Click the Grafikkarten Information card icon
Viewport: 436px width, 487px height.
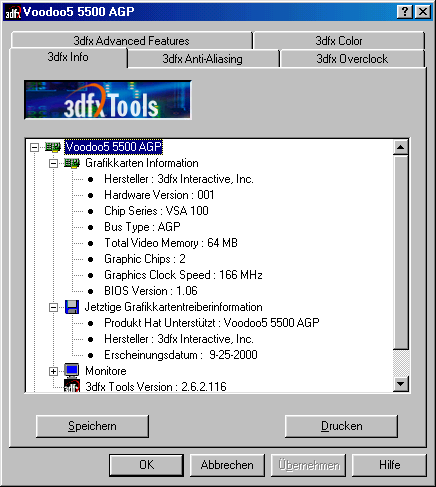tap(72, 163)
